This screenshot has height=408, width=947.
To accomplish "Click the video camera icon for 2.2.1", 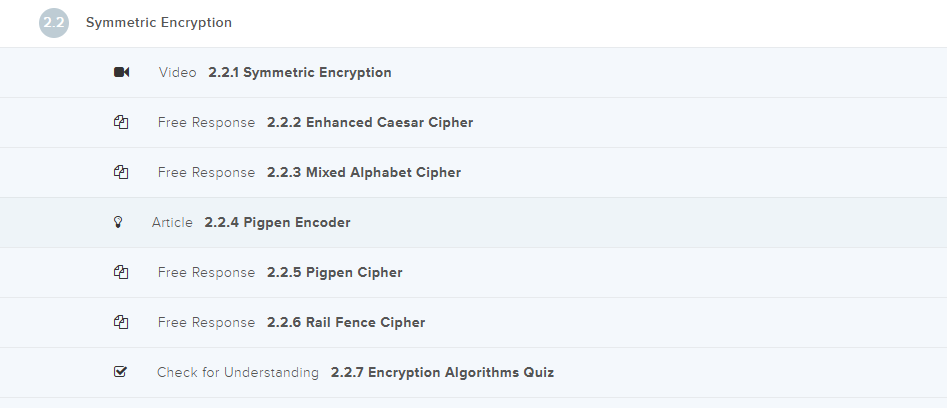I will 121,72.
